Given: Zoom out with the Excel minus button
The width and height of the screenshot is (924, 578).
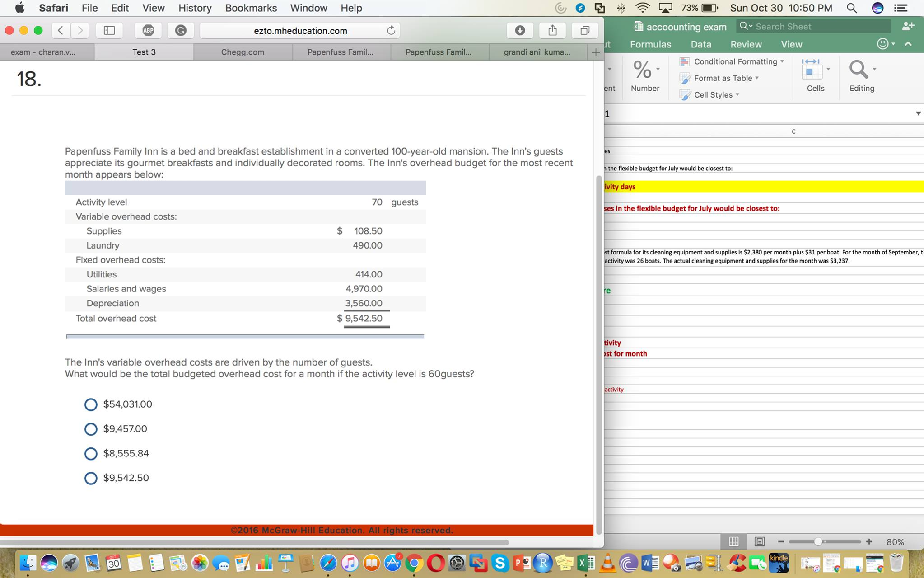Looking at the screenshot, I should [x=781, y=541].
